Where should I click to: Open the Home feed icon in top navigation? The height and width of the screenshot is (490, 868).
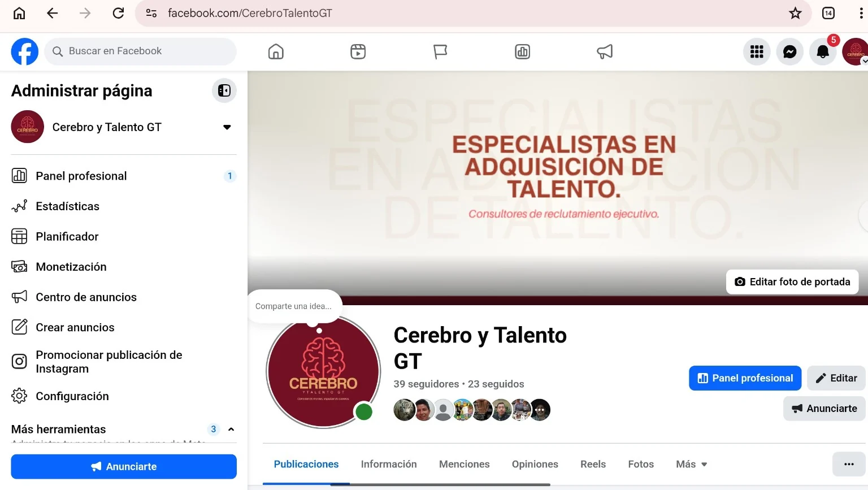[276, 51]
